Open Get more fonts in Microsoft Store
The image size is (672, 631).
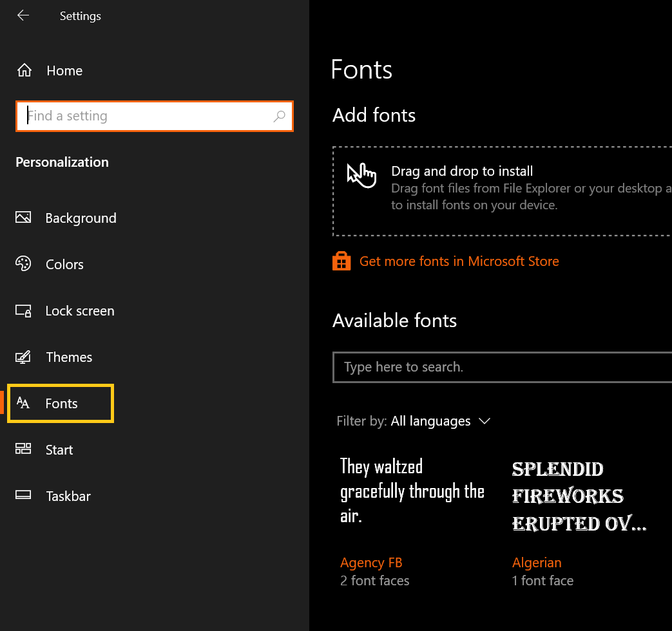[459, 261]
